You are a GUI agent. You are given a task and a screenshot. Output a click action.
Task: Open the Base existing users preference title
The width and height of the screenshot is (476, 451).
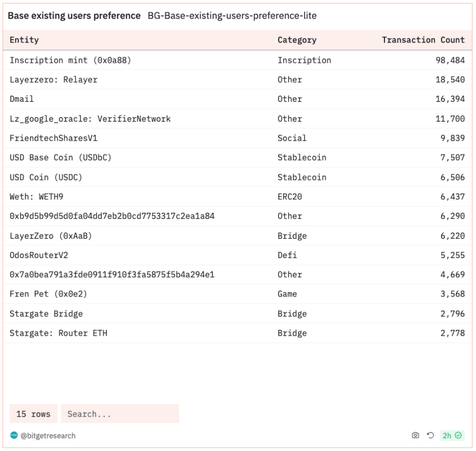point(74,15)
